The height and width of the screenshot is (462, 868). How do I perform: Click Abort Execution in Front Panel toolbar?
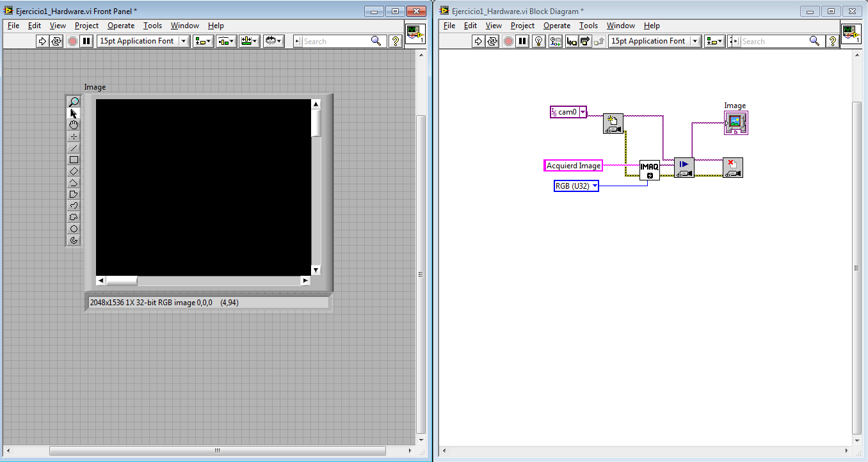click(x=72, y=41)
